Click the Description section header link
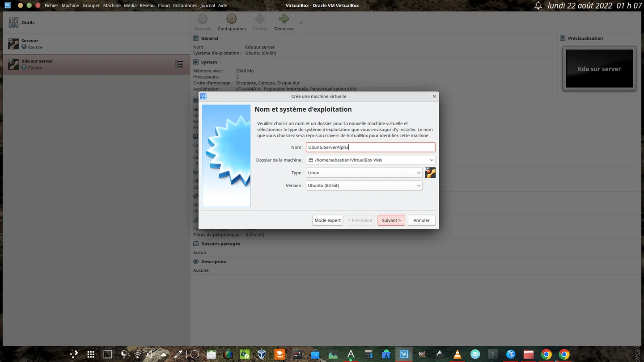The image size is (644, 362). (x=214, y=261)
